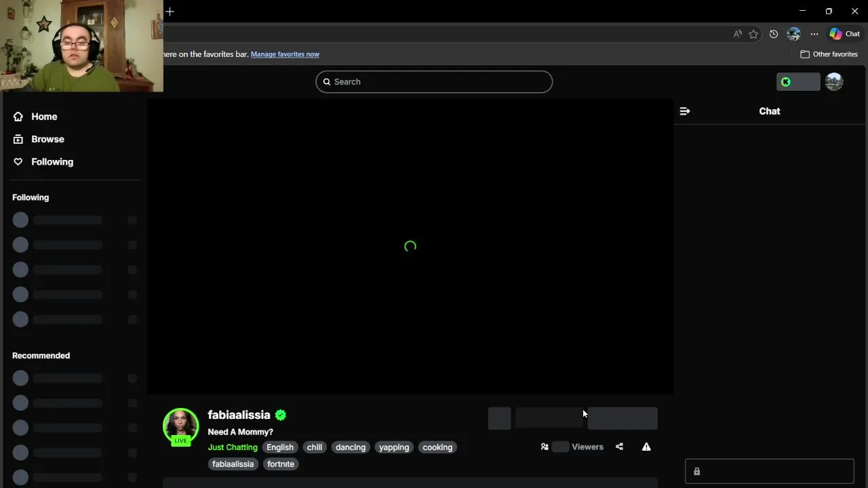
Task: Open the Copilot Chat button
Action: tap(845, 34)
